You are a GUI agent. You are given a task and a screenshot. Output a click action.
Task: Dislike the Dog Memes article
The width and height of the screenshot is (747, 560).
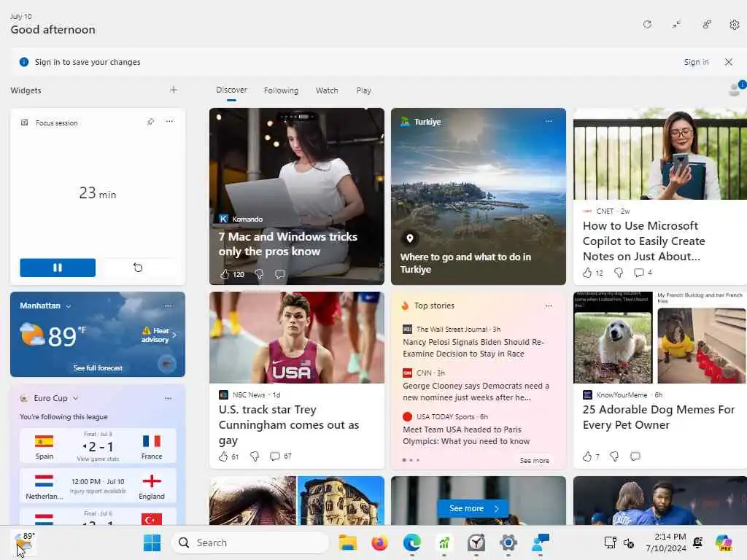tap(614, 456)
